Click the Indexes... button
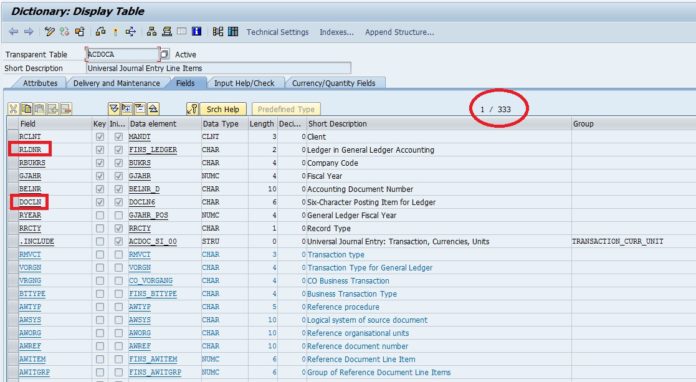The height and width of the screenshot is (382, 696). [x=336, y=32]
